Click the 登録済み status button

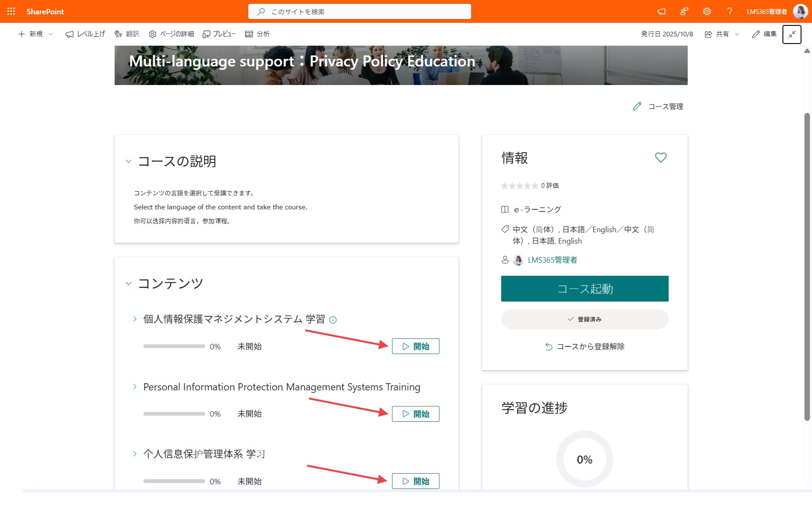point(584,319)
